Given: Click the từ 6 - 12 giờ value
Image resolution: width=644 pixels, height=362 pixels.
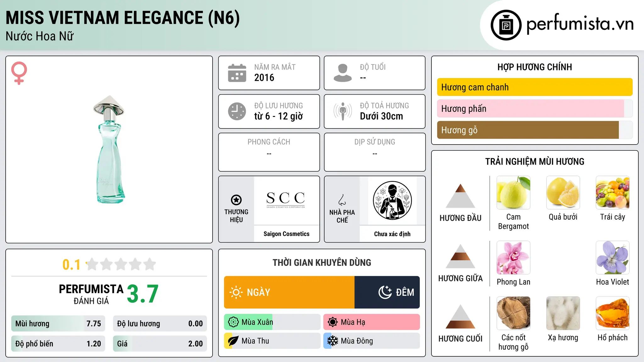Looking at the screenshot, I should [279, 116].
